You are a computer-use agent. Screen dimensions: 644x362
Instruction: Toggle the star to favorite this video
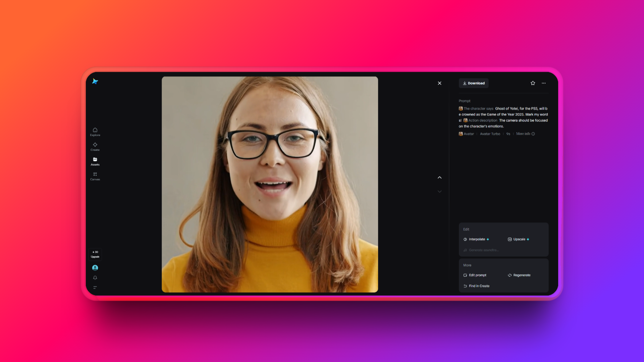tap(533, 83)
